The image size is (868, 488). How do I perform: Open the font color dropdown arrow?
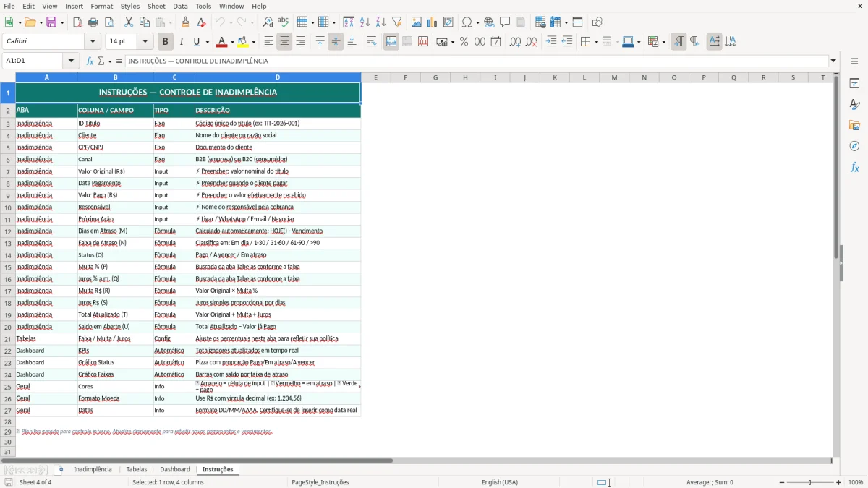coord(233,42)
